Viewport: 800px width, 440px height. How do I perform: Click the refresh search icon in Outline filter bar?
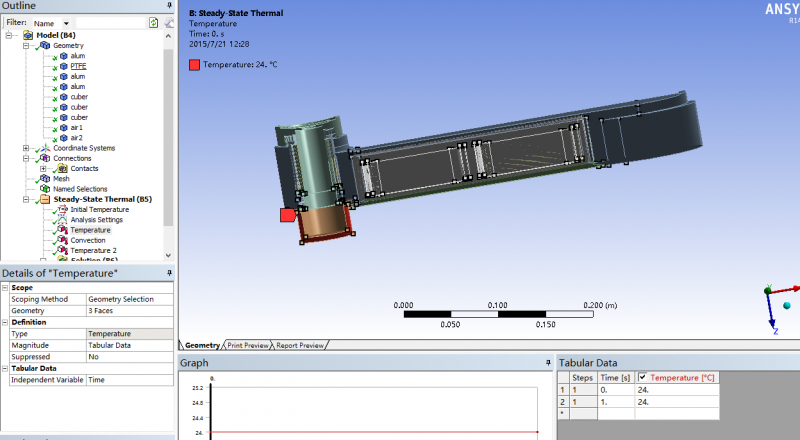[154, 23]
